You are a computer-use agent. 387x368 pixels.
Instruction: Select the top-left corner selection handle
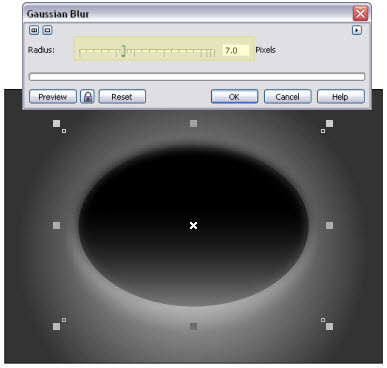tap(57, 124)
